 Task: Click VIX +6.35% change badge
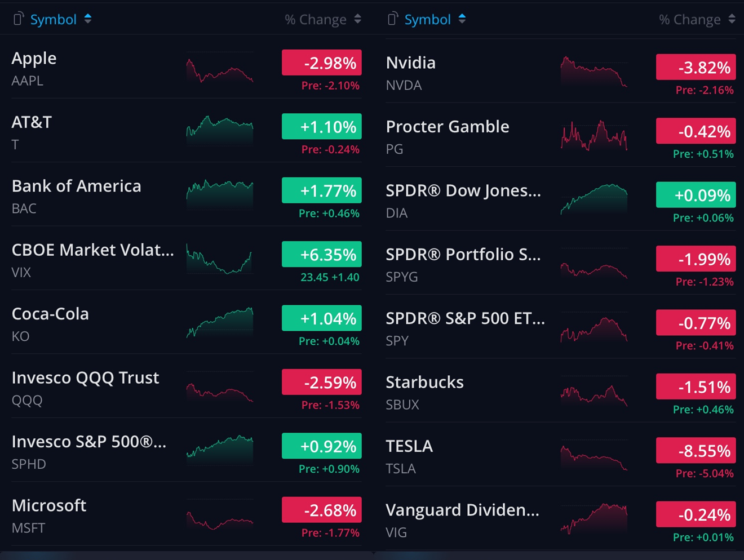tap(322, 254)
